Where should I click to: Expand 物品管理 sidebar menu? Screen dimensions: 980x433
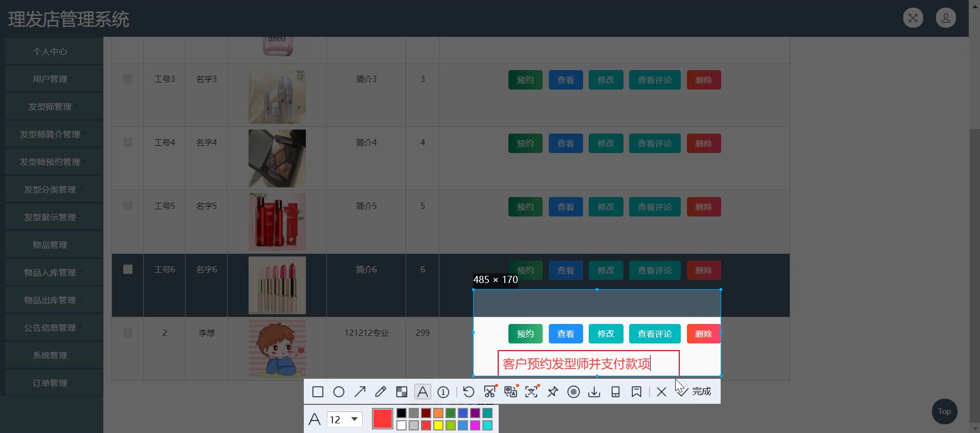click(54, 245)
